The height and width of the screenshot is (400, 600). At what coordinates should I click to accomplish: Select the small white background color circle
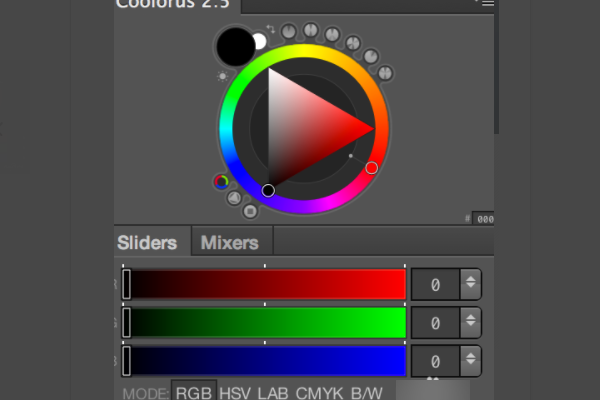click(x=259, y=41)
